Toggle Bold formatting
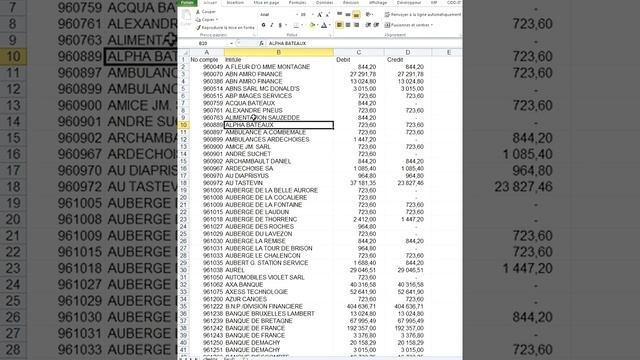 263,25
